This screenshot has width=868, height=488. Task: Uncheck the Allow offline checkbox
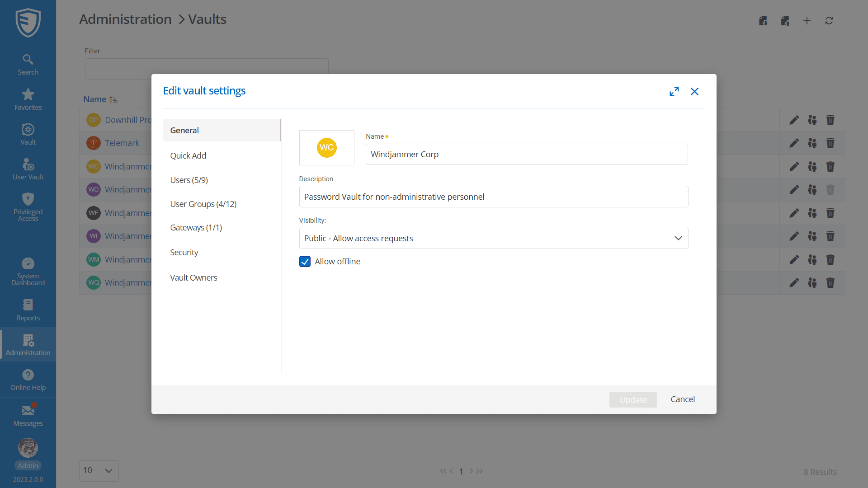305,262
